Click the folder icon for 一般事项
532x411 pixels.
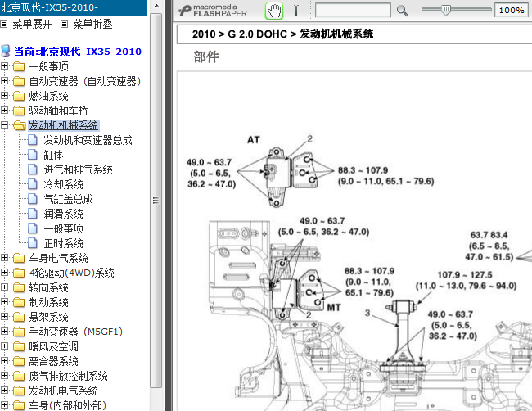(x=19, y=66)
